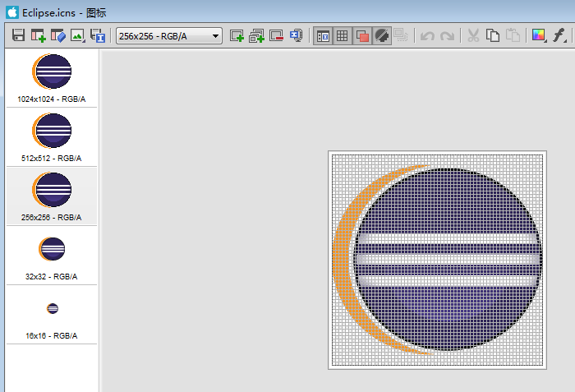Click the Save icon in the toolbar
This screenshot has width=575, height=392.
click(x=18, y=35)
